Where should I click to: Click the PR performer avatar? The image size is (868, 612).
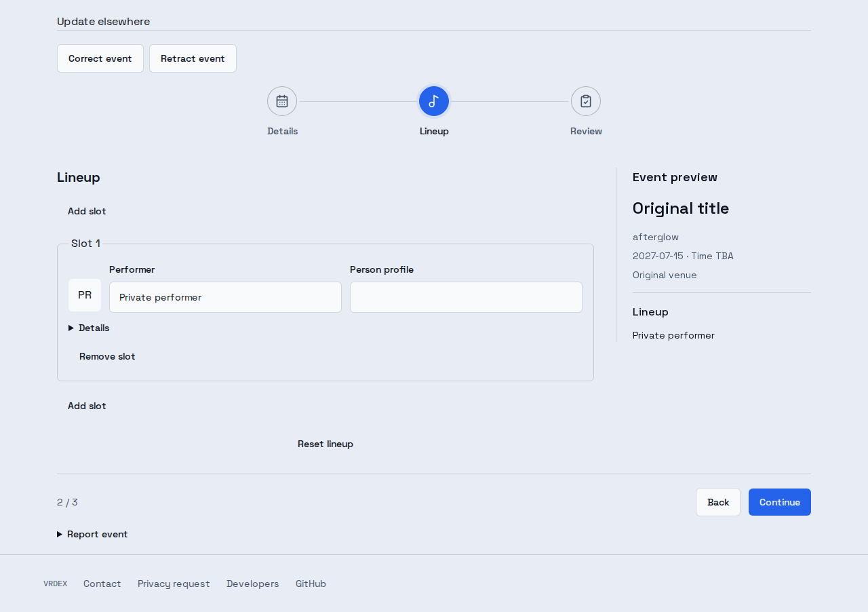coord(85,295)
